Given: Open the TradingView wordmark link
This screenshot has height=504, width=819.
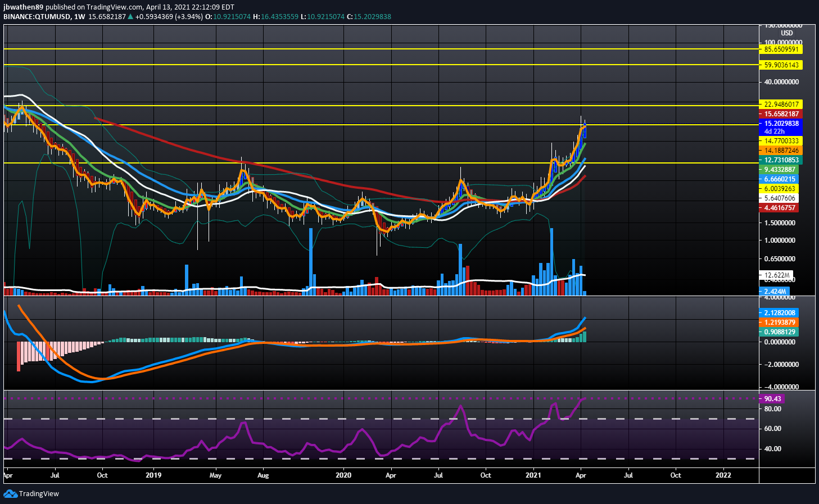Looking at the screenshot, I should click(x=39, y=494).
